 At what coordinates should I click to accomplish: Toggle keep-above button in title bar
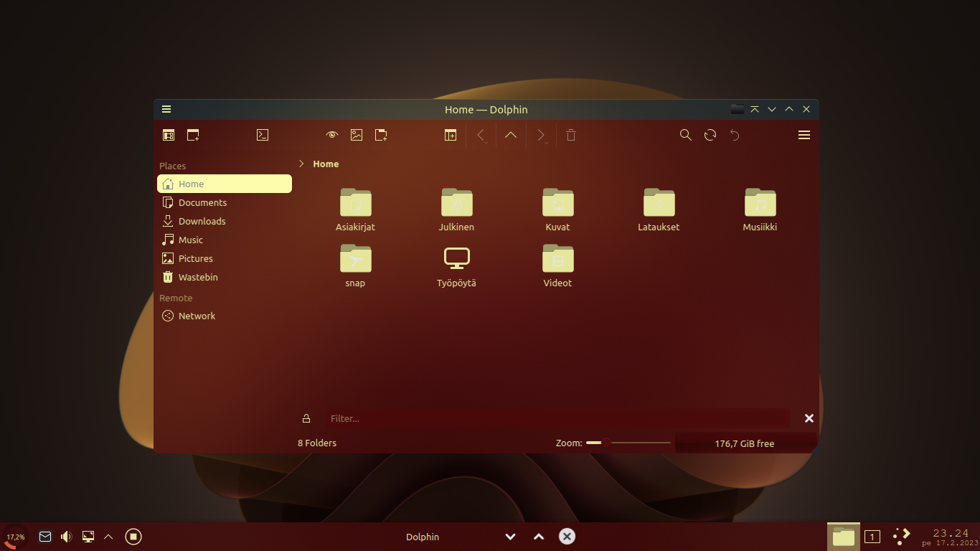click(755, 109)
